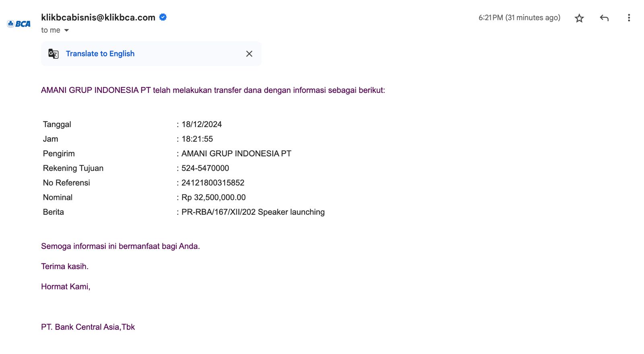Image resolution: width=644 pixels, height=354 pixels.
Task: Click the "Translate to English" link
Action: pyautogui.click(x=100, y=54)
